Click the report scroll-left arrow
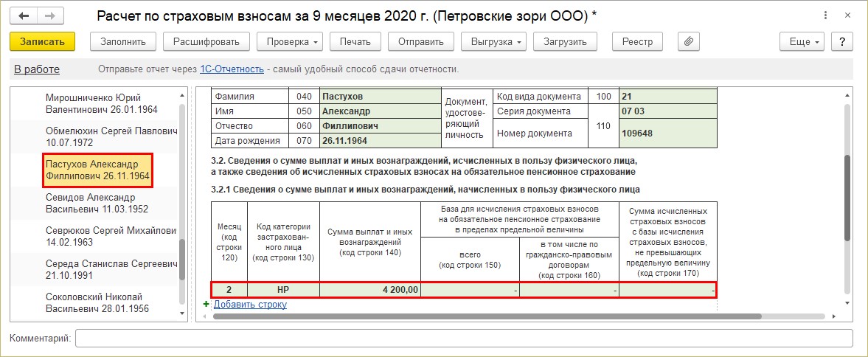868x357 pixels. coord(203,316)
